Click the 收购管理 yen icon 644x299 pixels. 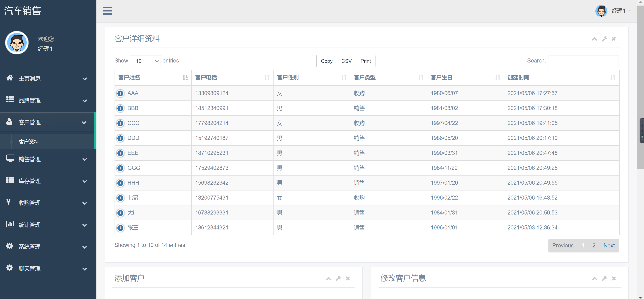click(x=9, y=202)
